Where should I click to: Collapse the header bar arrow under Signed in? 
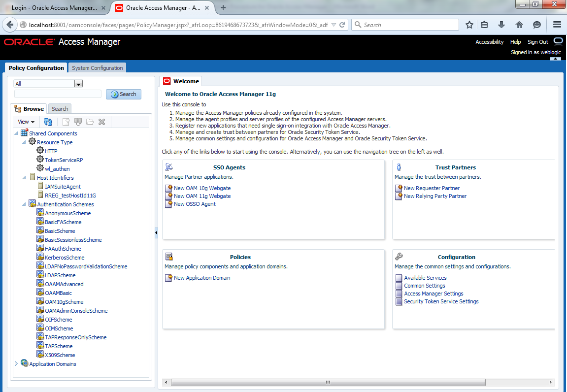555,58
